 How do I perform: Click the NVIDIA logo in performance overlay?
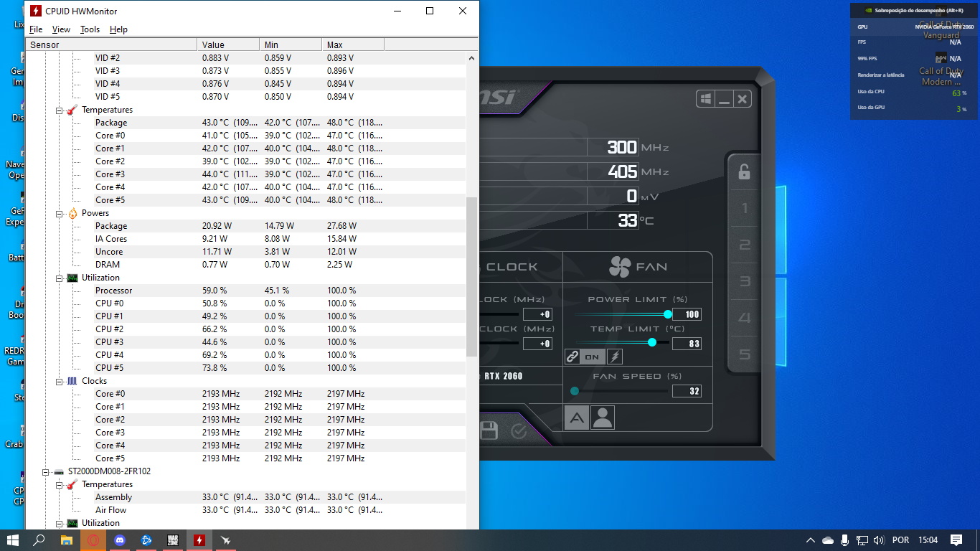tap(869, 11)
